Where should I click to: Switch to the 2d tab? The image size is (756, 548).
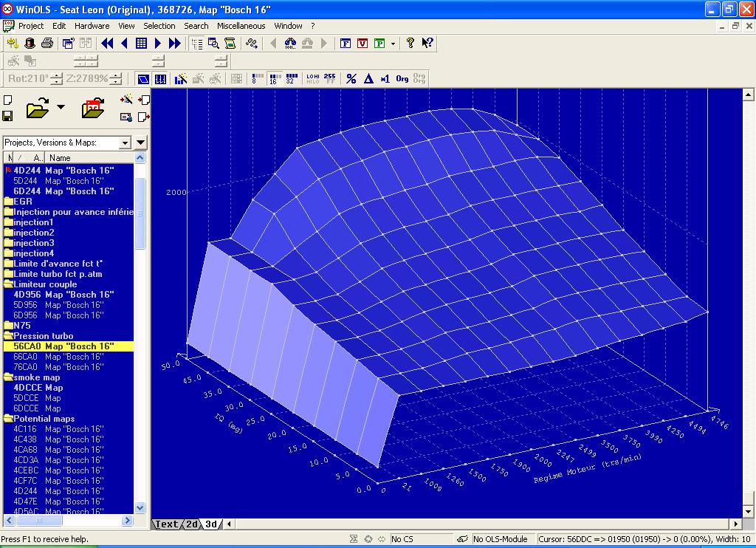pyautogui.click(x=192, y=524)
